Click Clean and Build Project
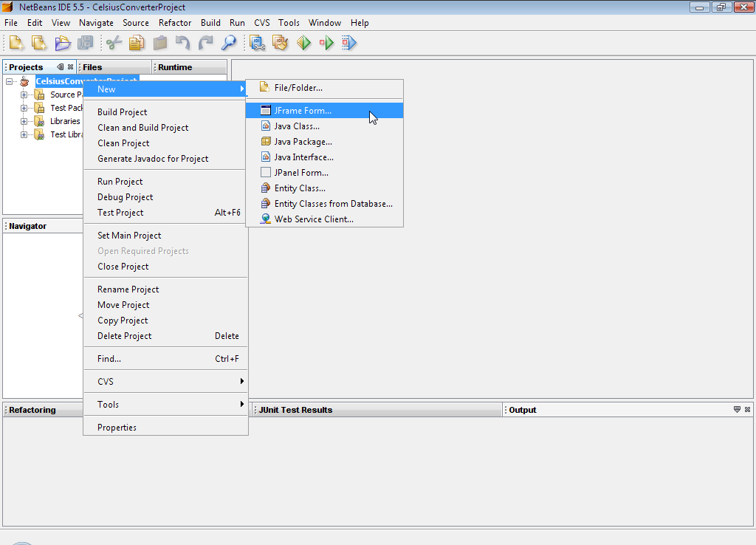The image size is (756, 545). coord(142,127)
